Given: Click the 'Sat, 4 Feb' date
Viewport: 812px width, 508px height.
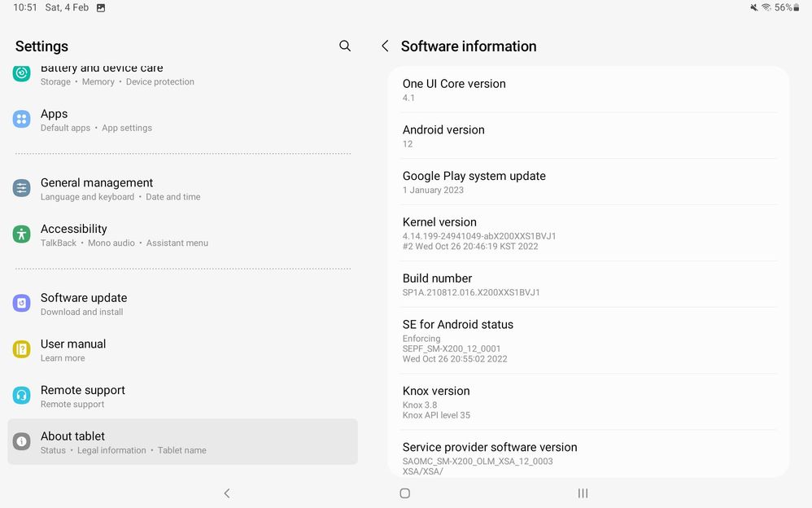Looking at the screenshot, I should click(67, 7).
